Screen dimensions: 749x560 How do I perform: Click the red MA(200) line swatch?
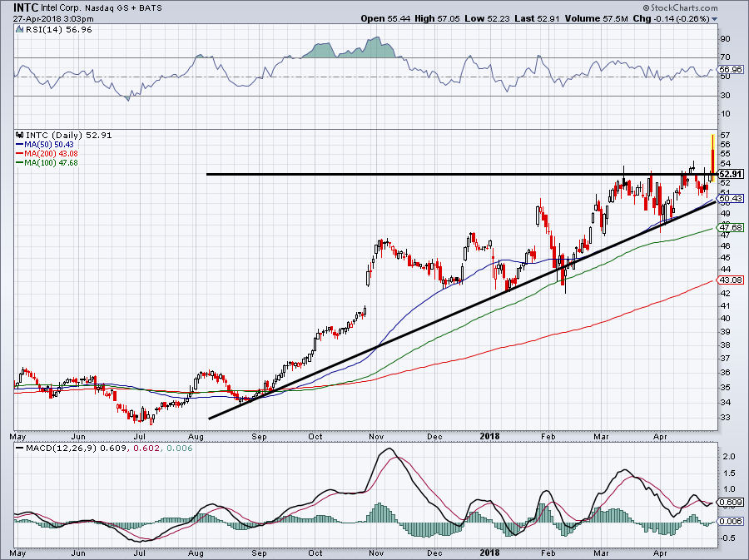pos(20,153)
